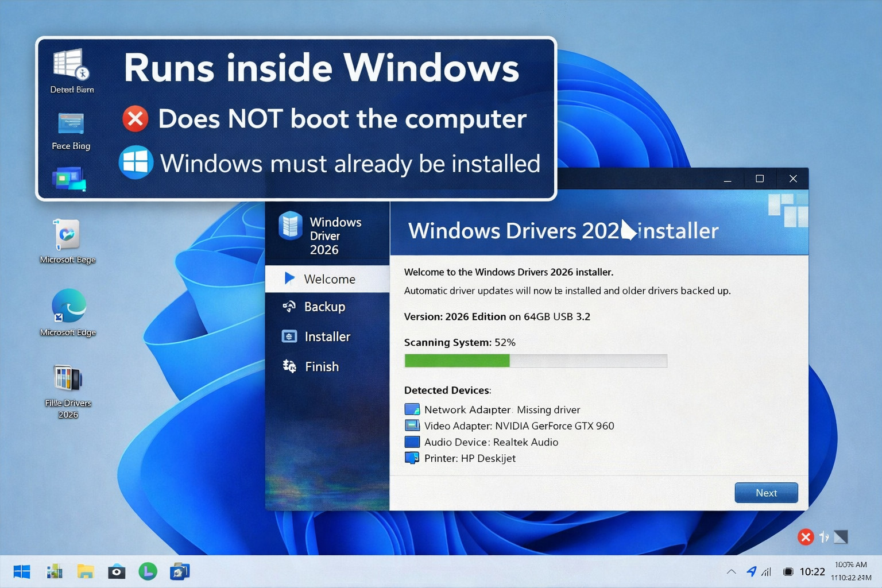The height and width of the screenshot is (588, 882).
Task: Open the Microsoft Edge desktop shortcut
Action: 68,313
